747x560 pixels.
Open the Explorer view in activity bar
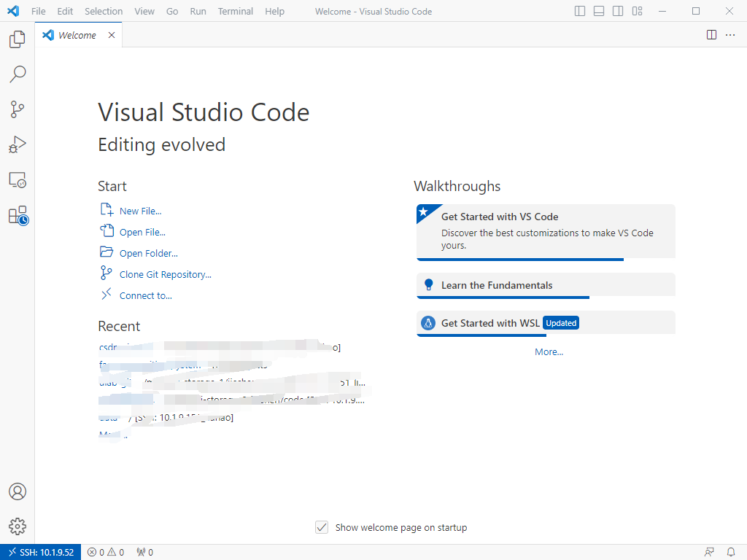coord(18,39)
